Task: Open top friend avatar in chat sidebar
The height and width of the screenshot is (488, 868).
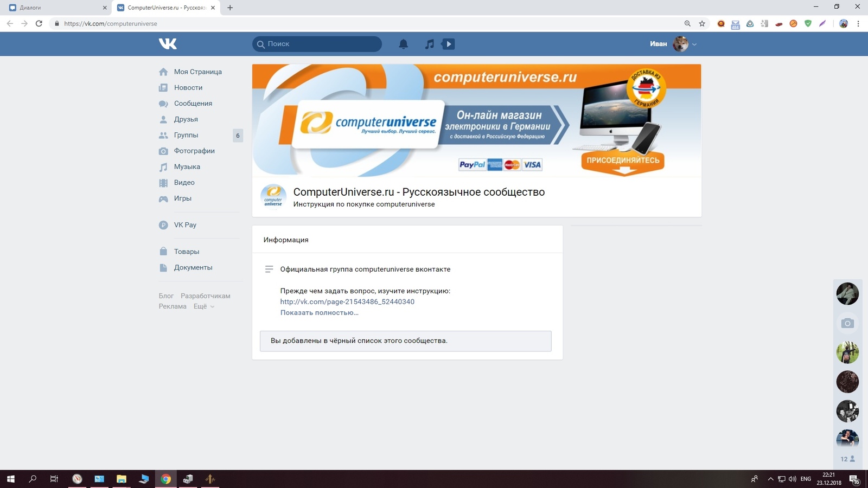Action: 847,294
